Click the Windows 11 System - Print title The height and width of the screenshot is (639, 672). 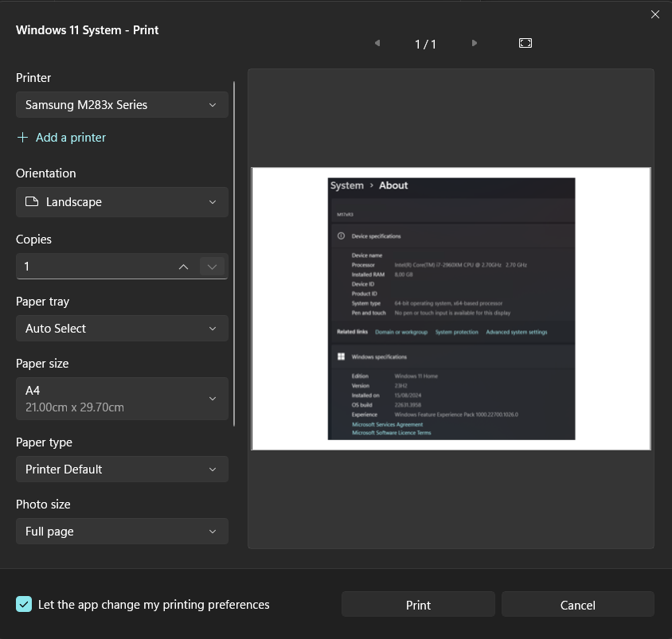(x=87, y=30)
